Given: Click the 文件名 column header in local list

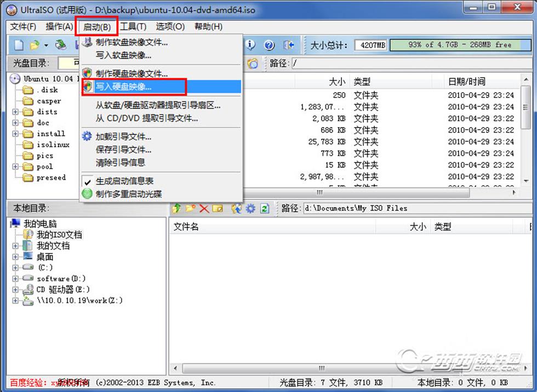Looking at the screenshot, I should 186,227.
